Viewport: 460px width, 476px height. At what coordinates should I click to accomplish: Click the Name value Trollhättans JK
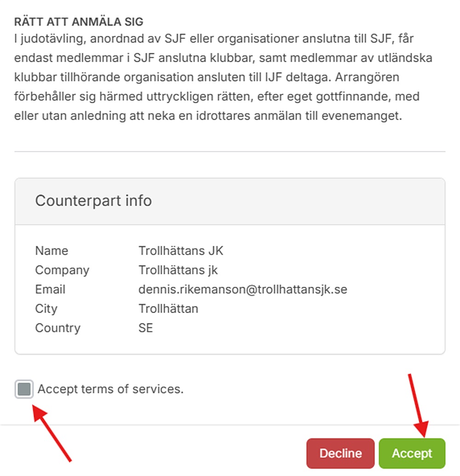(181, 251)
